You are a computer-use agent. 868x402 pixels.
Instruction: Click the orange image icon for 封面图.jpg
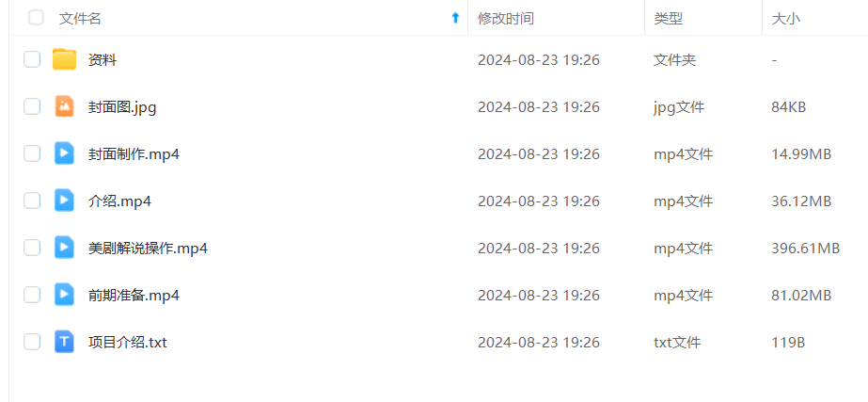pyautogui.click(x=64, y=106)
